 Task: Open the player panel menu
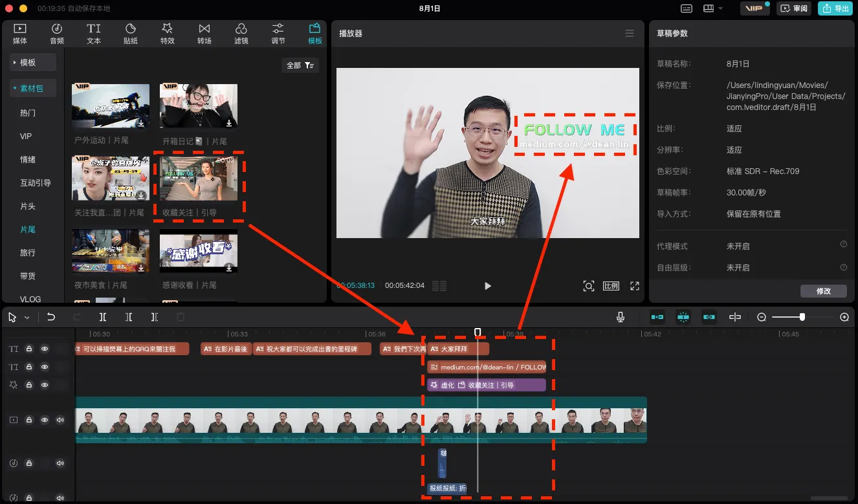(630, 34)
